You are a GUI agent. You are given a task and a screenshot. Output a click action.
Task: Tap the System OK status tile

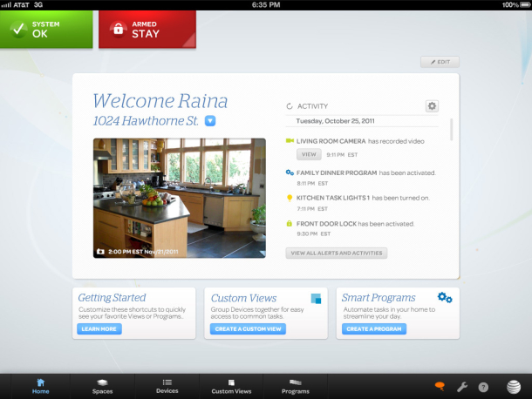point(46,29)
